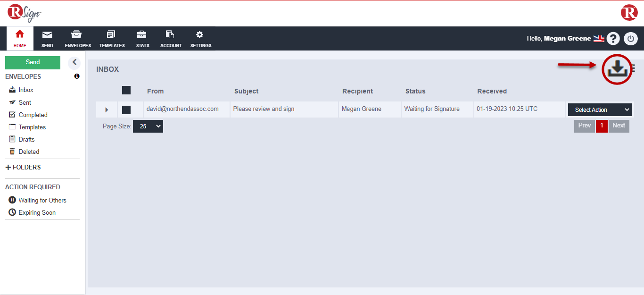Open the Page Size dropdown
Image resolution: width=644 pixels, height=295 pixels.
coord(148,126)
